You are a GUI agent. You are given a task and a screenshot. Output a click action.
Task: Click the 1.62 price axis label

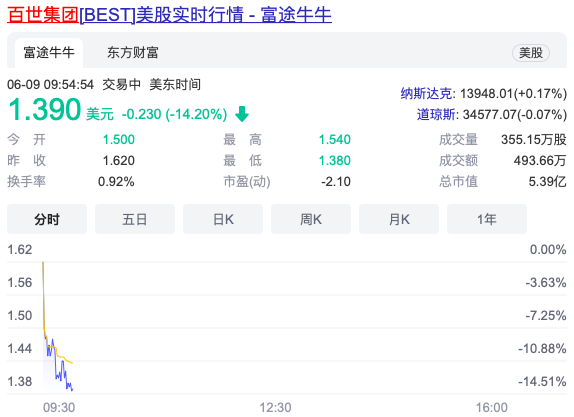(x=20, y=250)
